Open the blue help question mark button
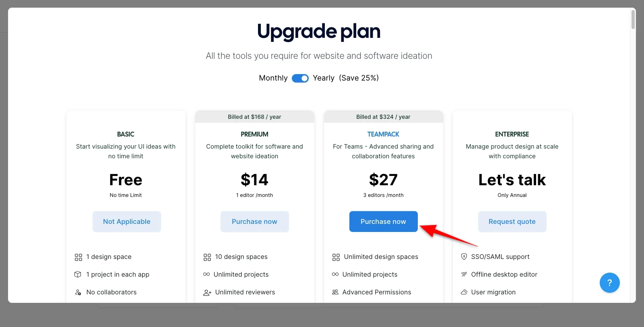Screen dimensions: 644x327 click(x=610, y=283)
